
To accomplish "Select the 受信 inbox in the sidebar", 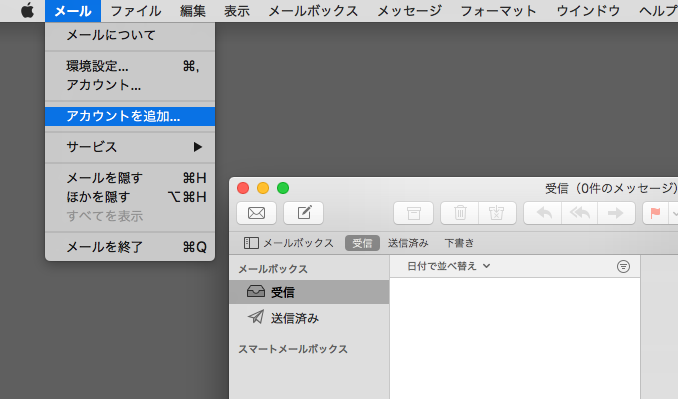I will tap(309, 292).
